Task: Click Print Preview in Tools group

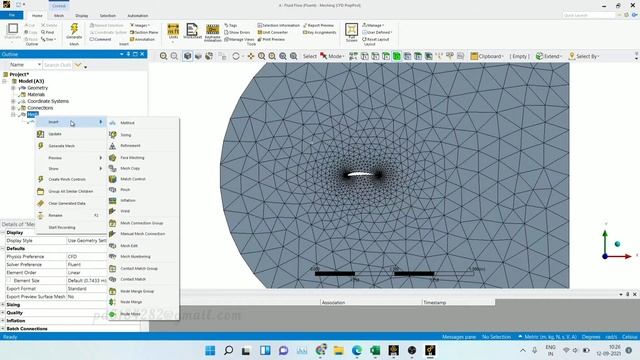Action: (x=271, y=40)
